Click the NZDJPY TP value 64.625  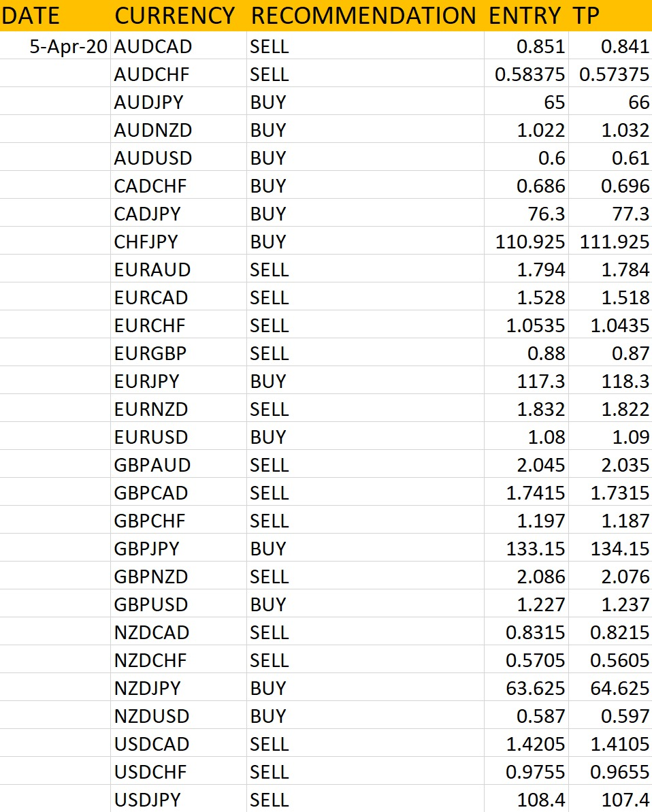[x=610, y=688]
